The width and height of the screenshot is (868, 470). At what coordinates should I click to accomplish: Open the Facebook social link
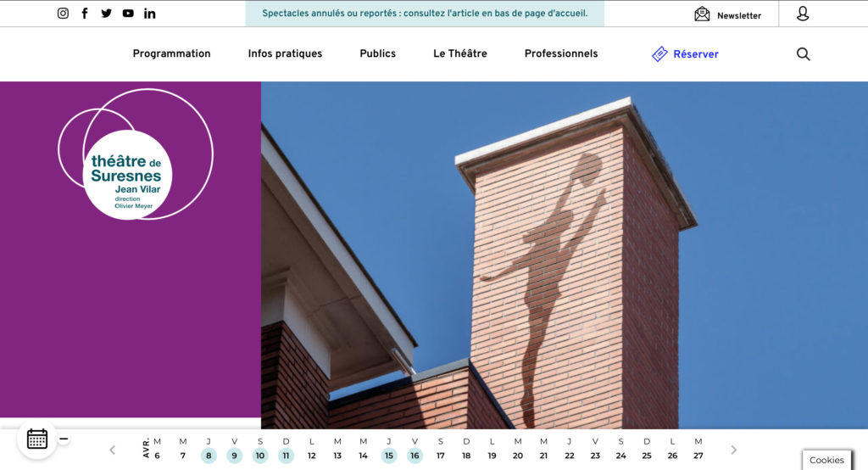(x=85, y=14)
